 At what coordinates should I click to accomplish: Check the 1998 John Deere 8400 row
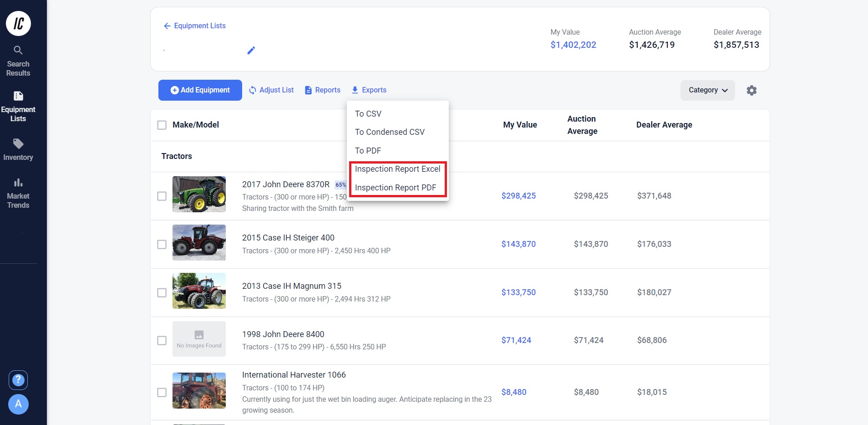click(162, 340)
